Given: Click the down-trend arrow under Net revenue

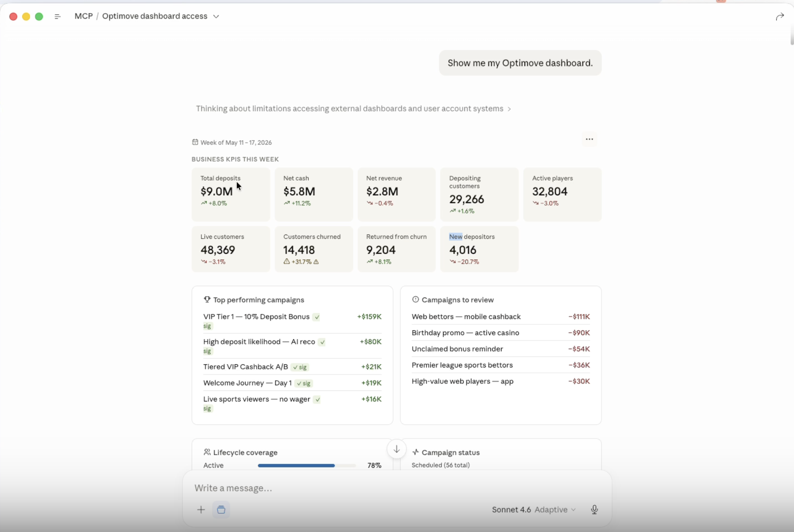Looking at the screenshot, I should 369,203.
